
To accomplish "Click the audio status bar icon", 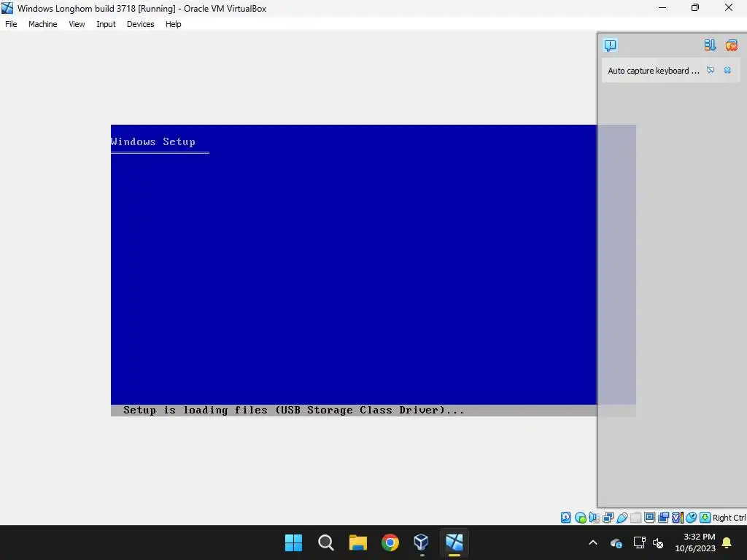I will [594, 518].
